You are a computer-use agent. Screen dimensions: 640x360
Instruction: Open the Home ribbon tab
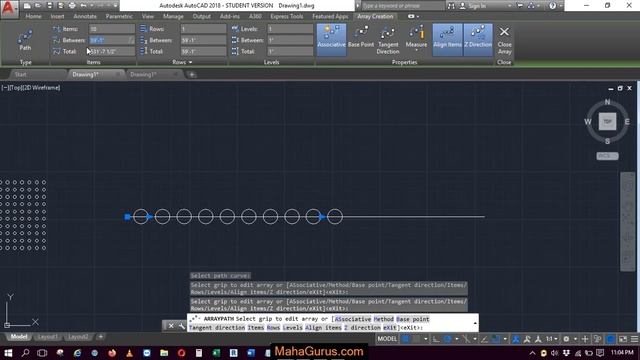(x=33, y=16)
